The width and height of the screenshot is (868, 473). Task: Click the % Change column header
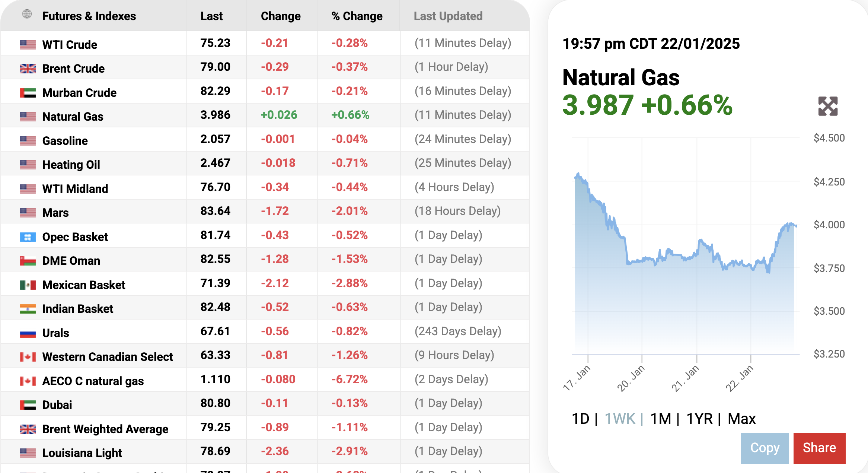click(357, 16)
